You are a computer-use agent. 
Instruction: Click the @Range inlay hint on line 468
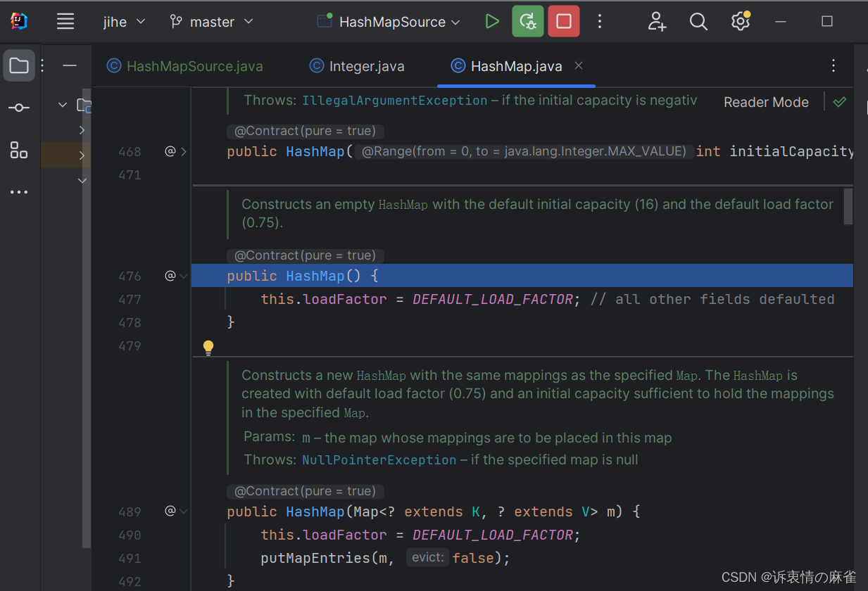coord(524,151)
